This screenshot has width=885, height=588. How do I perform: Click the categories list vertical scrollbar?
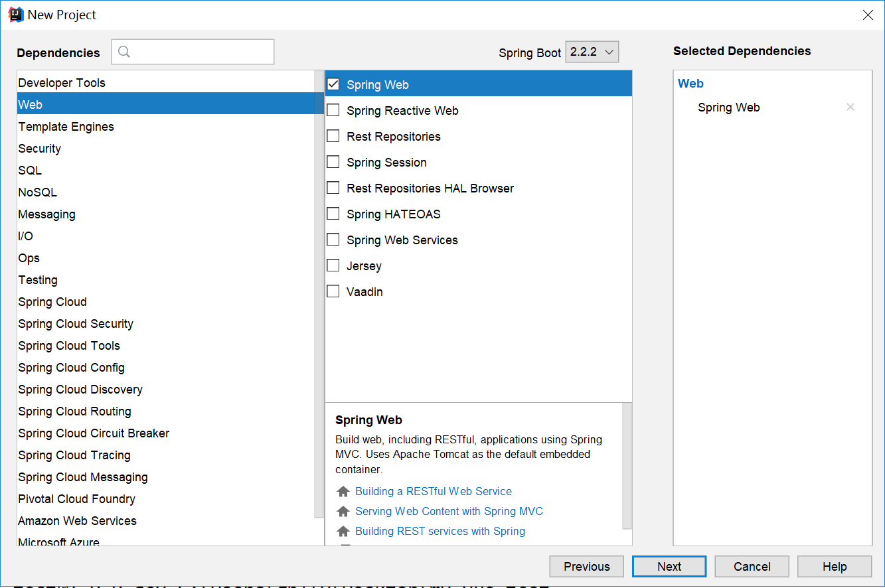319,293
